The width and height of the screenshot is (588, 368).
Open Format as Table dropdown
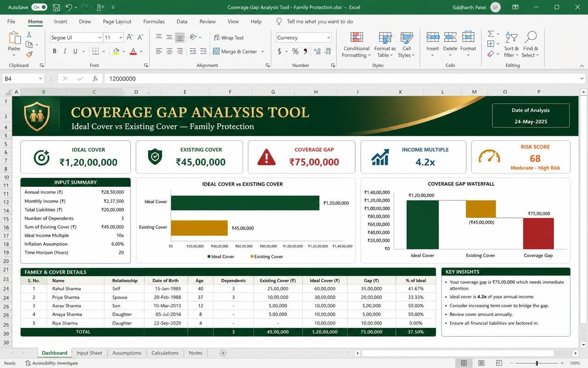click(x=385, y=44)
